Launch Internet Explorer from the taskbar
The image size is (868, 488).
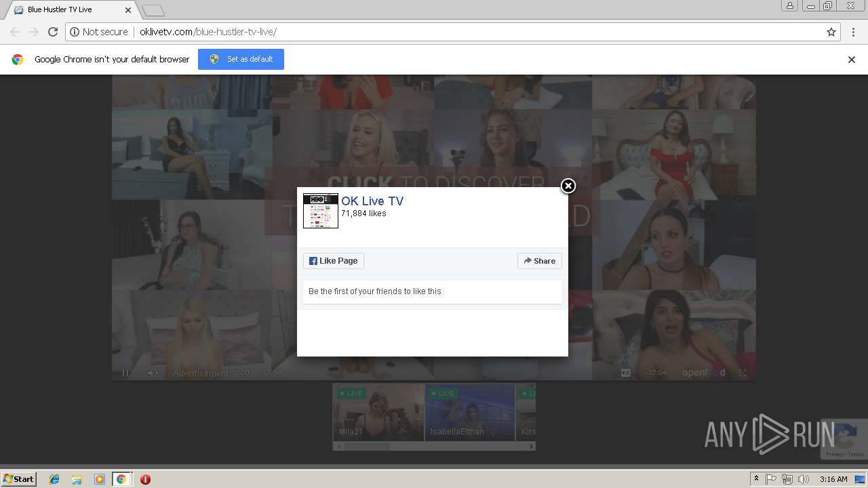(x=54, y=479)
